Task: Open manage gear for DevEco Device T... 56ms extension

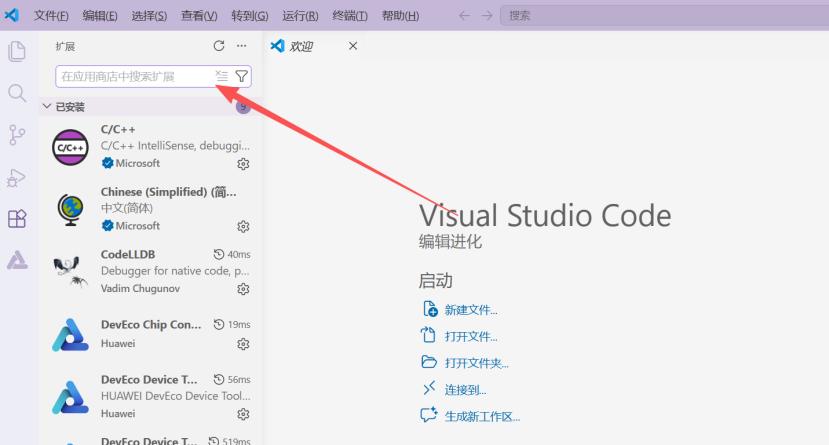Action: click(243, 414)
